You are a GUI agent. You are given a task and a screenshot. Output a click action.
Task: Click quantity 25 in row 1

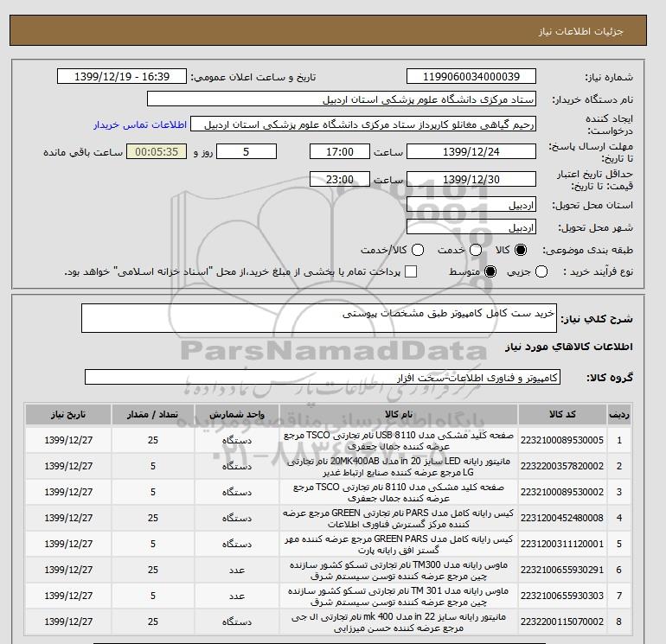tap(153, 440)
